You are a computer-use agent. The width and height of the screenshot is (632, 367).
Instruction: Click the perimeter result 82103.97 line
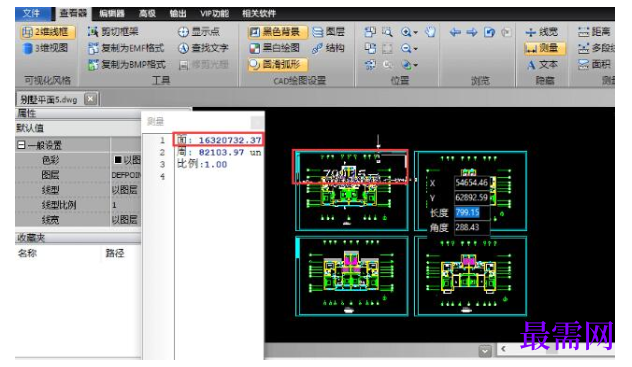pyautogui.click(x=219, y=152)
